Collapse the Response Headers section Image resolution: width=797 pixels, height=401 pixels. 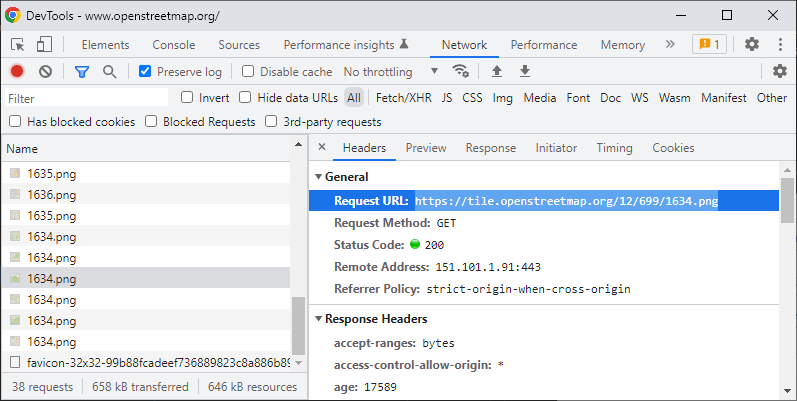(x=319, y=319)
